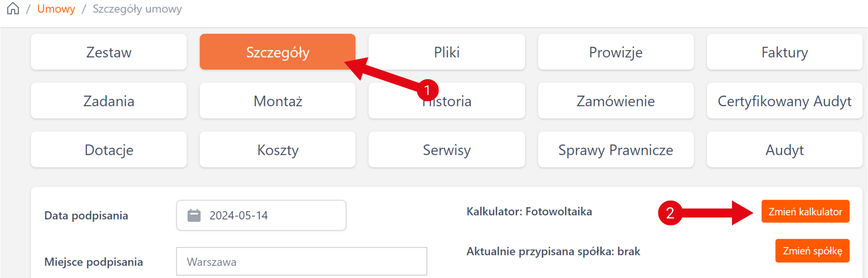Open the Faktury tab
Screen dimensions: 868x278
(784, 52)
